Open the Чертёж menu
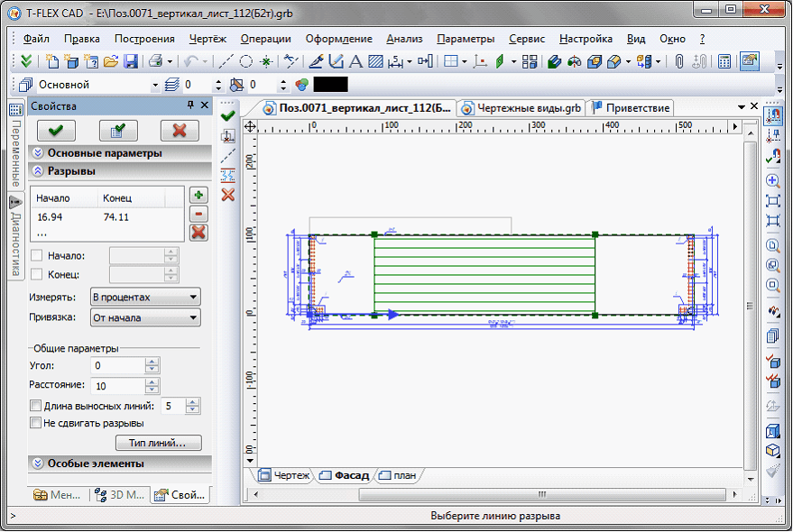Image resolution: width=793 pixels, height=532 pixels. coord(207,39)
